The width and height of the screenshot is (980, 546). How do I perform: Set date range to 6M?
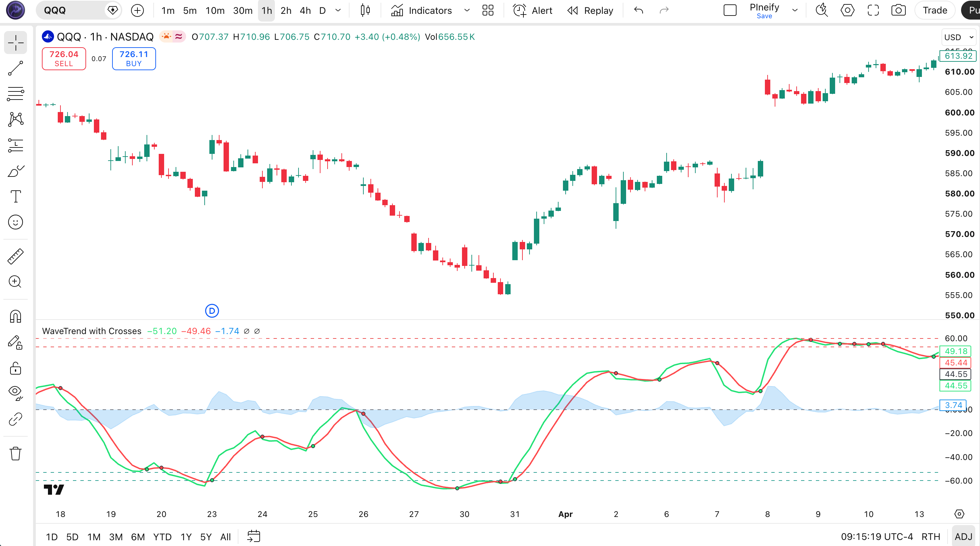click(138, 537)
